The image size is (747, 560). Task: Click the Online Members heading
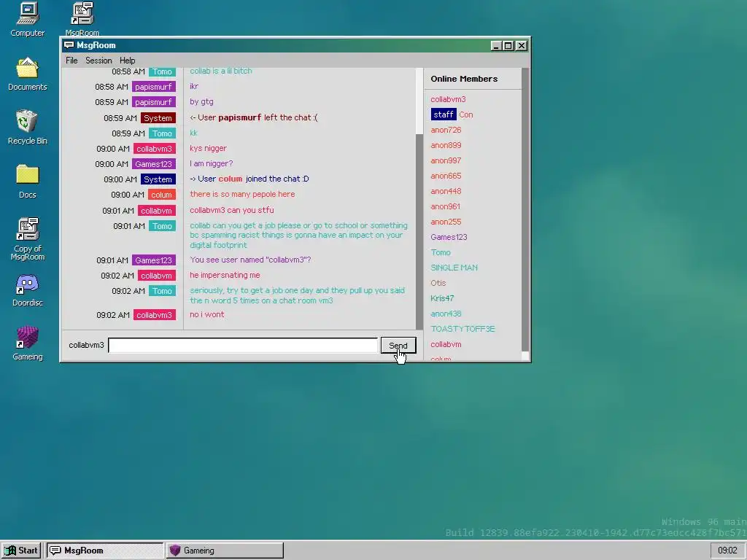[464, 79]
